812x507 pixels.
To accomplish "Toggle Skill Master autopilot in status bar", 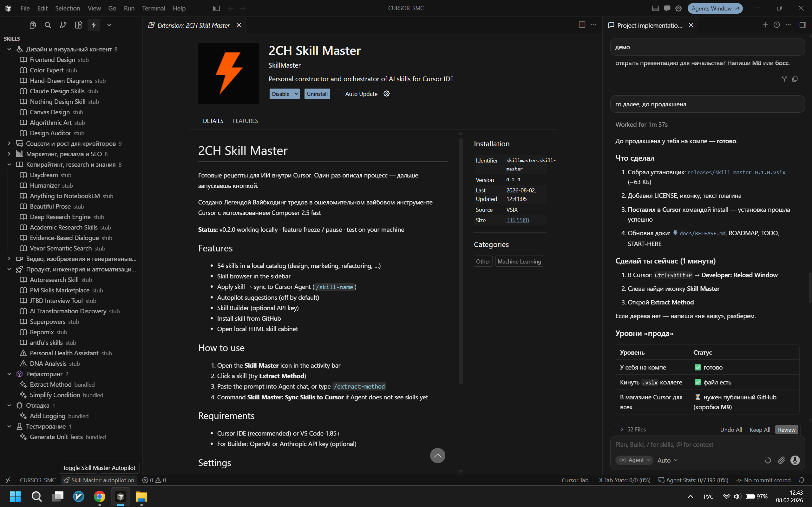I will click(99, 480).
